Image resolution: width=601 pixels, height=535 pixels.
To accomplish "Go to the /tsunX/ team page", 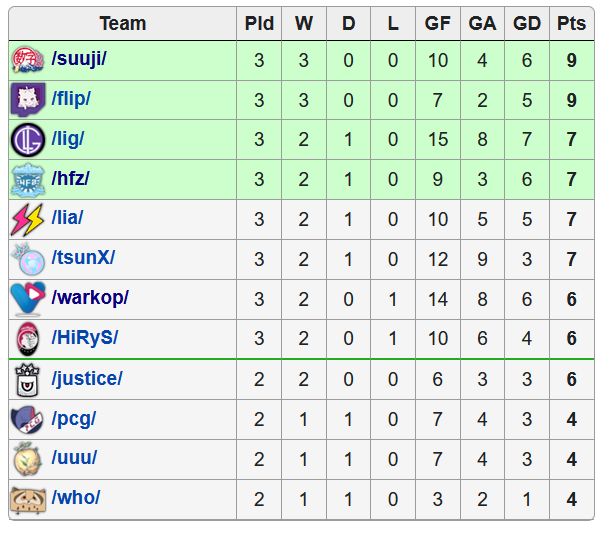I will pyautogui.click(x=83, y=258).
